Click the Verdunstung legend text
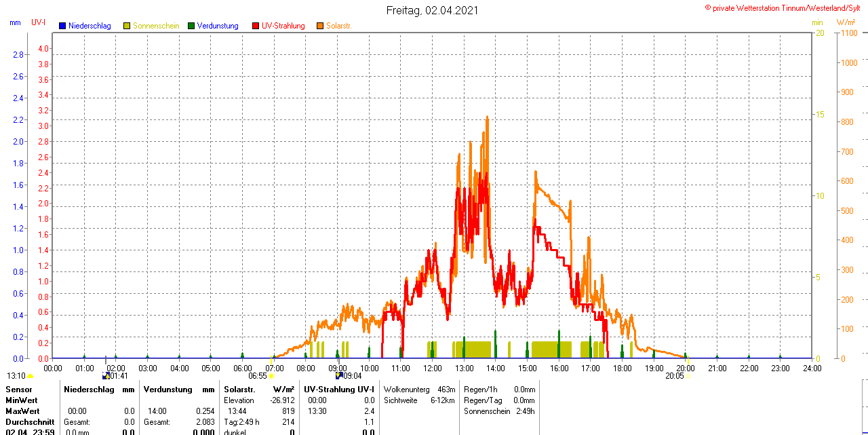The image size is (868, 435). pos(218,26)
